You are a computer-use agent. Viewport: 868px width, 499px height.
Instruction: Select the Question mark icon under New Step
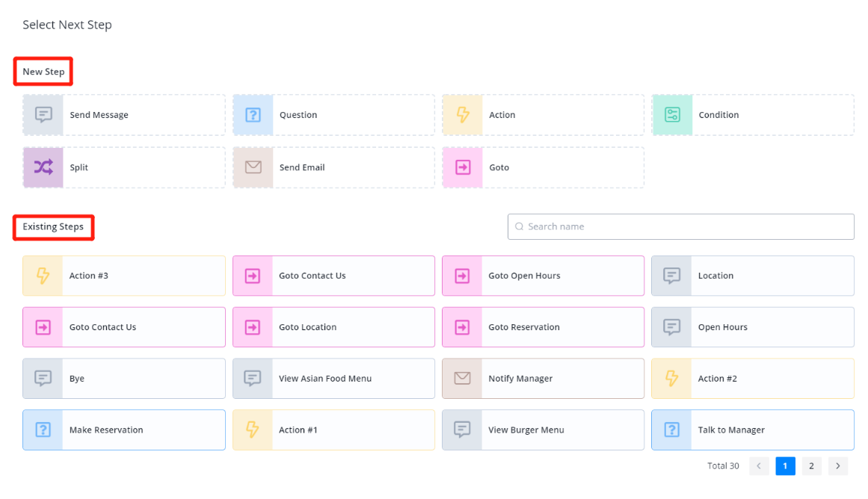coord(253,115)
